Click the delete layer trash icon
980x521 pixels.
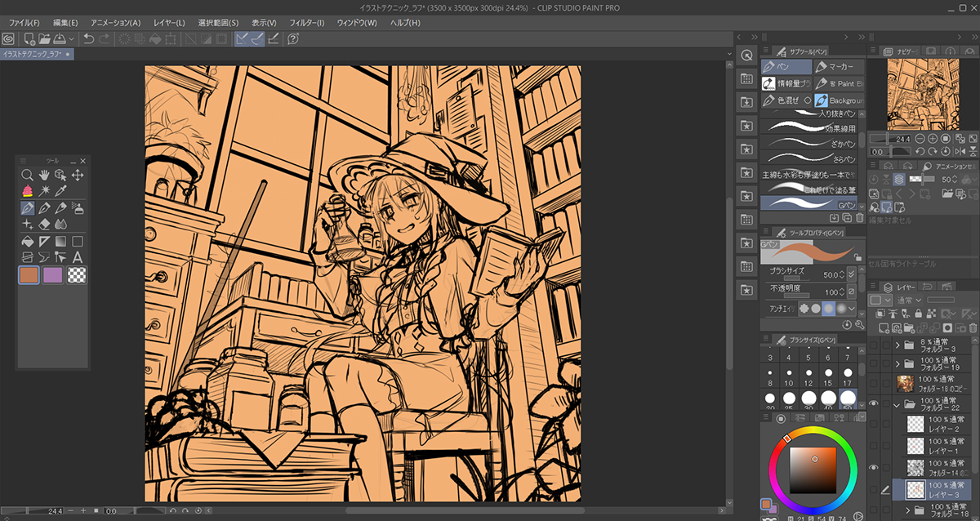(972, 328)
